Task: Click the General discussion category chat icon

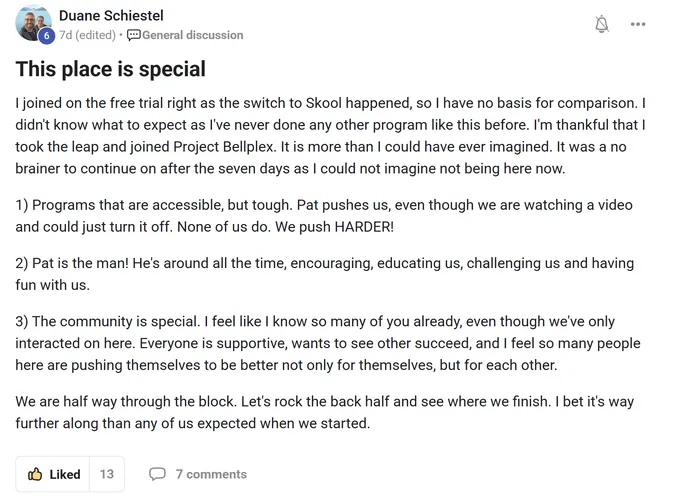Action: 134,35
